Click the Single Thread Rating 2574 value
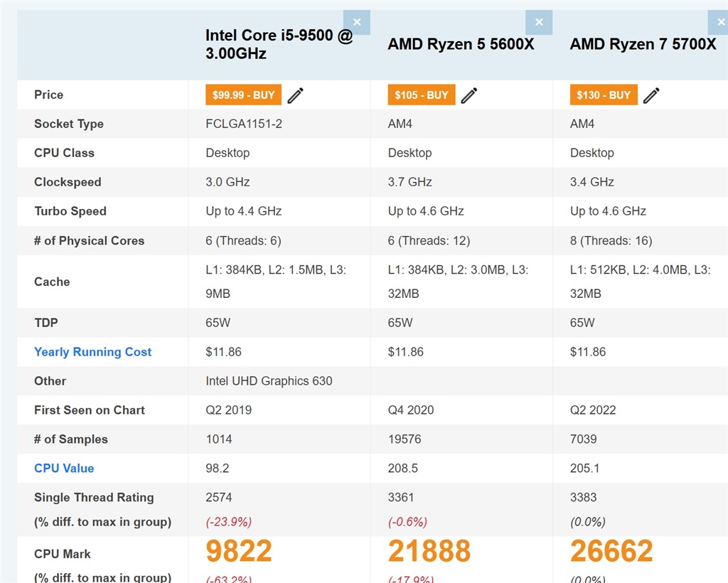The image size is (728, 583). [219, 498]
